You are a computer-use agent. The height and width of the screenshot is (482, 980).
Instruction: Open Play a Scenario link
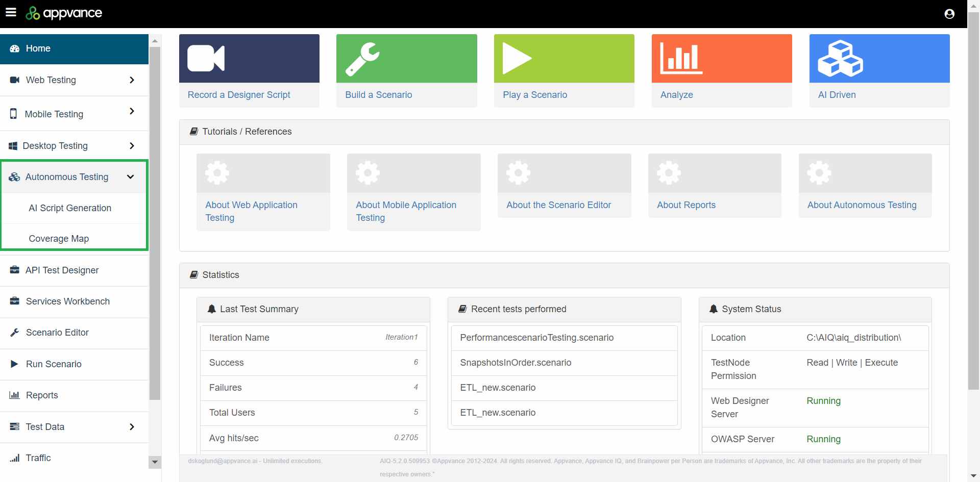point(535,95)
